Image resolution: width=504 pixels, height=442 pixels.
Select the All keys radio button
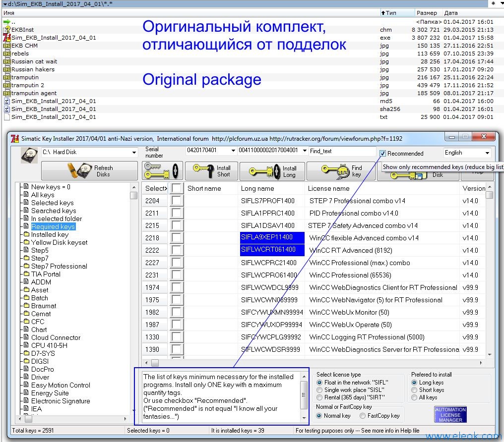click(x=414, y=397)
